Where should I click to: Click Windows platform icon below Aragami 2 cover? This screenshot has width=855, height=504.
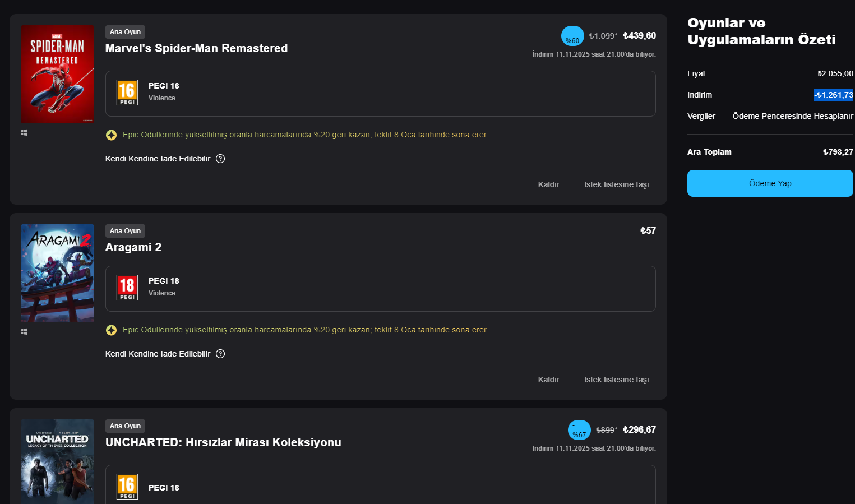[x=24, y=332]
